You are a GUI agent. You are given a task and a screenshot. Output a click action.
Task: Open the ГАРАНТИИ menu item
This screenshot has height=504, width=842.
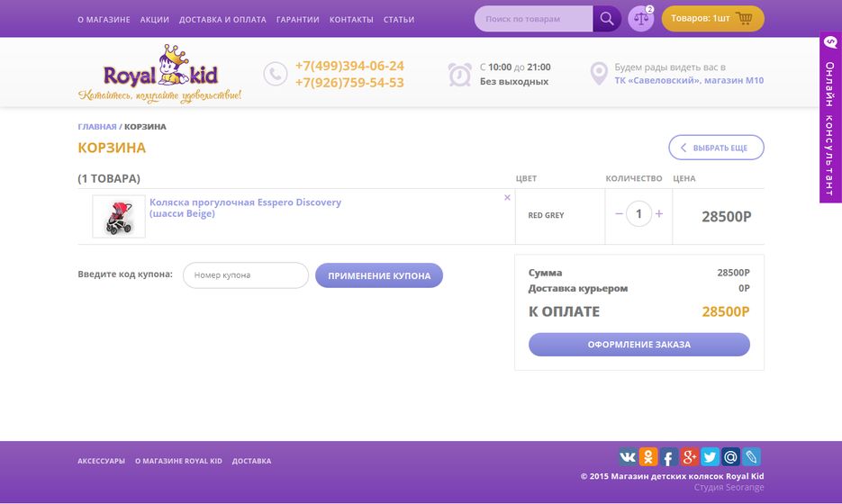tap(297, 19)
